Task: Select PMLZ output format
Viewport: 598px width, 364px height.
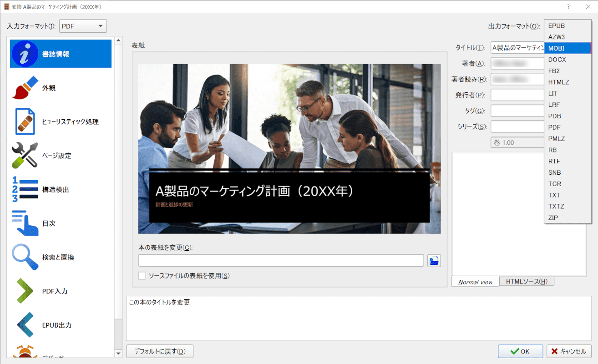Action: 568,139
